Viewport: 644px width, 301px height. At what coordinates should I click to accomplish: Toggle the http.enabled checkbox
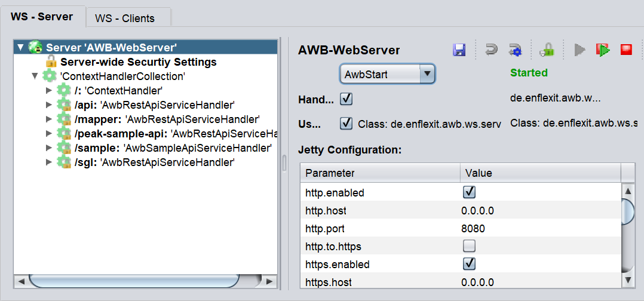(470, 192)
